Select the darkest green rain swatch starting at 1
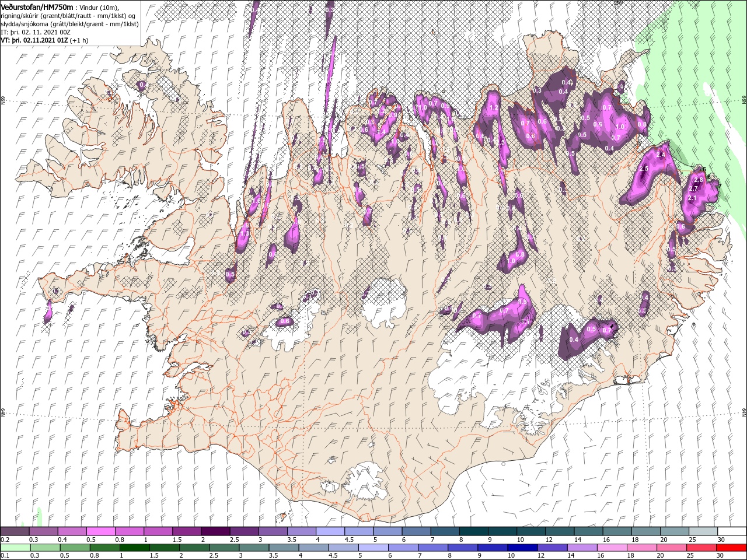 tap(134, 548)
